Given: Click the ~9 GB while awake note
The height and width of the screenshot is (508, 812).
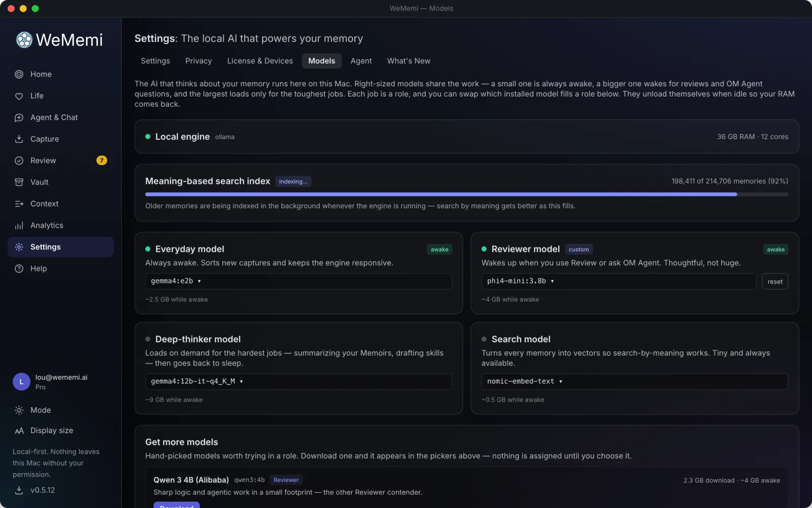Looking at the screenshot, I should (174, 400).
